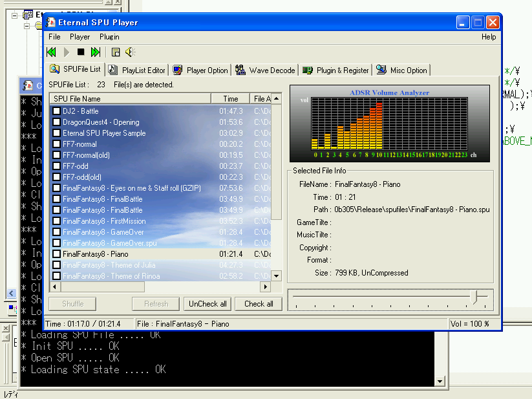This screenshot has height=399, width=532.
Task: Select the FF7-odd row time "00:23.7"
Action: click(x=231, y=166)
